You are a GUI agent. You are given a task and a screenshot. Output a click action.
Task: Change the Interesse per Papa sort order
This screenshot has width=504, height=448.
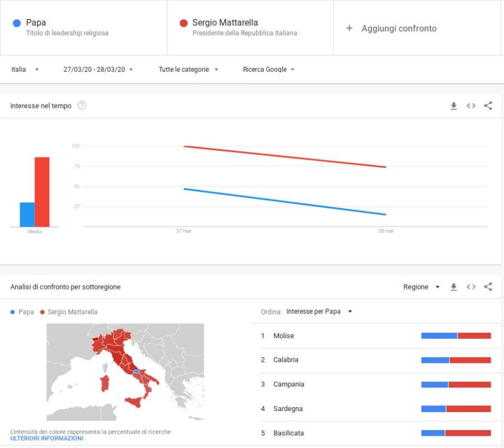click(319, 311)
